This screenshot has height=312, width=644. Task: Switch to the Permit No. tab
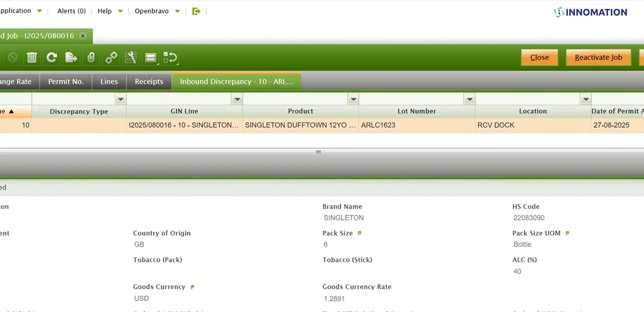[66, 82]
